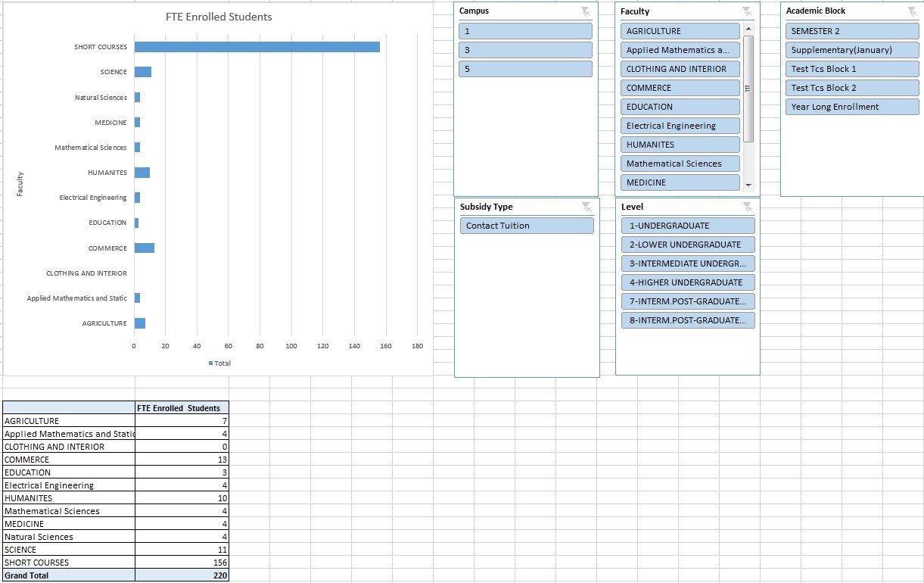Screen dimensions: 924x583
Task: Clear filter icon on Academic Block slicer
Action: coord(912,11)
